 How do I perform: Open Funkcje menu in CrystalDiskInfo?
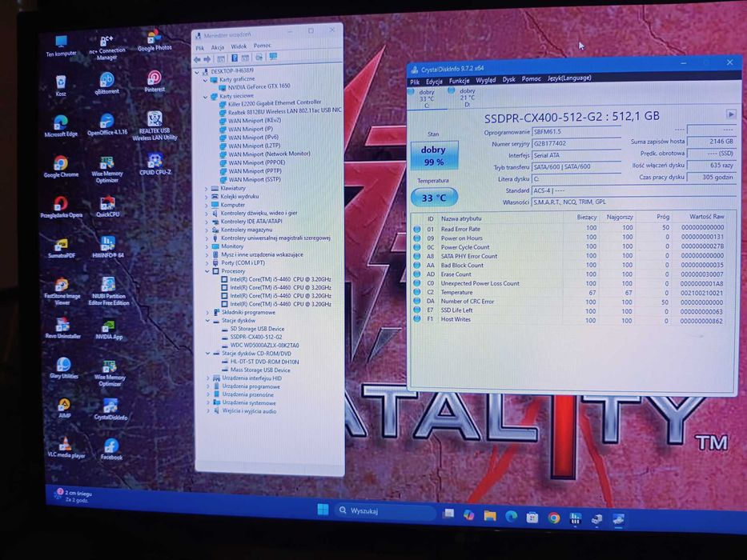[x=460, y=81]
